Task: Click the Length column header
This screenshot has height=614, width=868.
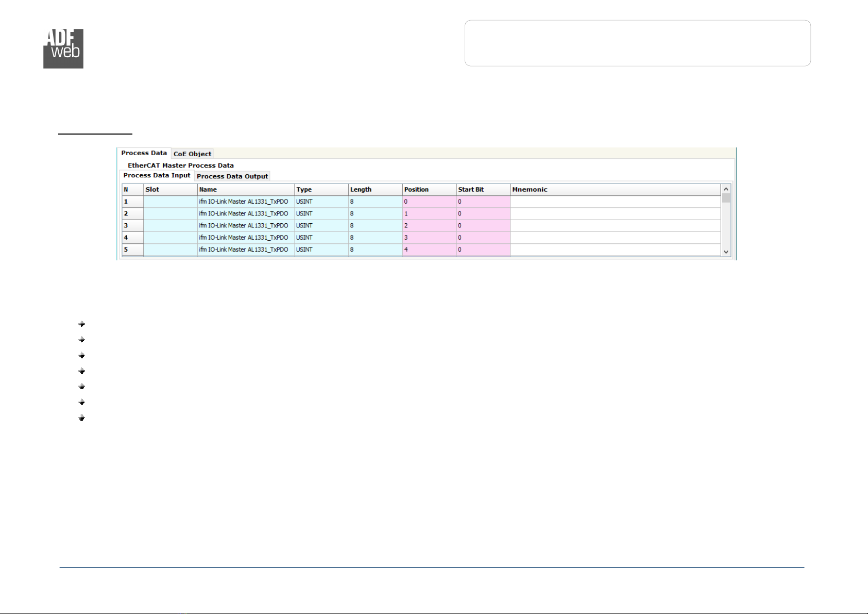Action: click(375, 189)
